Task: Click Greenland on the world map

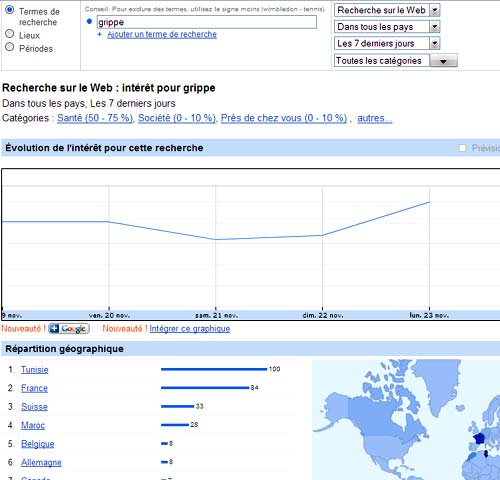Action: [440, 383]
